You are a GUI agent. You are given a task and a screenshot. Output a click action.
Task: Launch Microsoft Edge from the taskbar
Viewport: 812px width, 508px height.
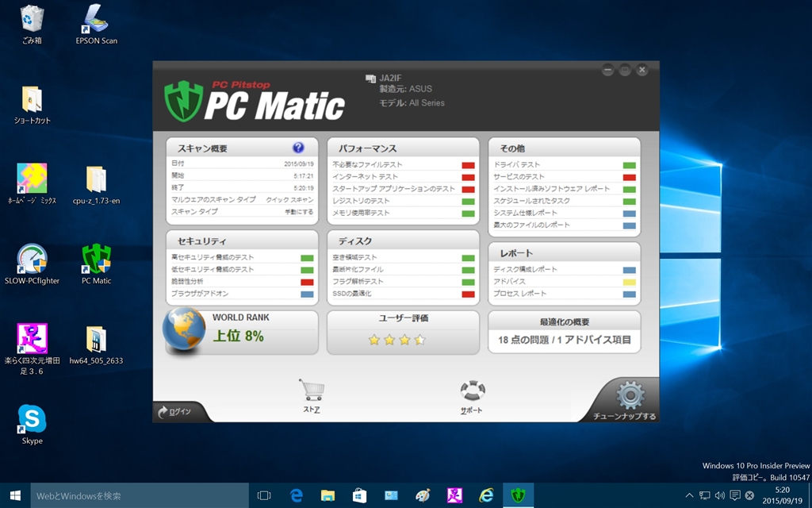pyautogui.click(x=297, y=495)
